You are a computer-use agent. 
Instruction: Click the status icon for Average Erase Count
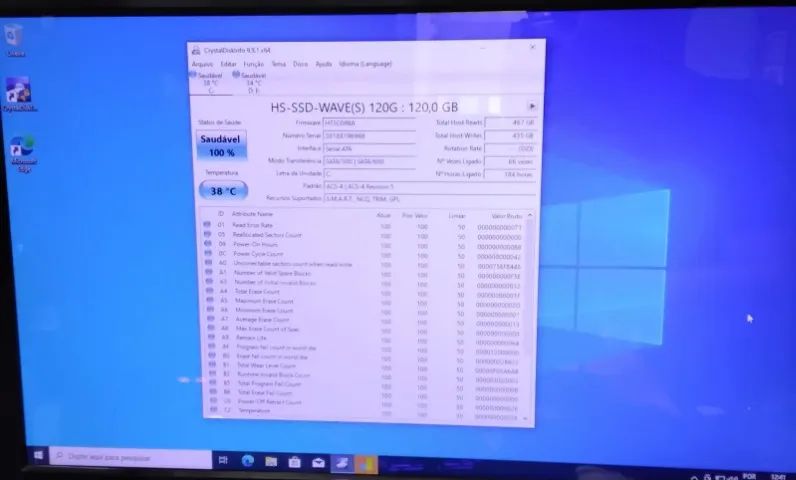point(210,319)
